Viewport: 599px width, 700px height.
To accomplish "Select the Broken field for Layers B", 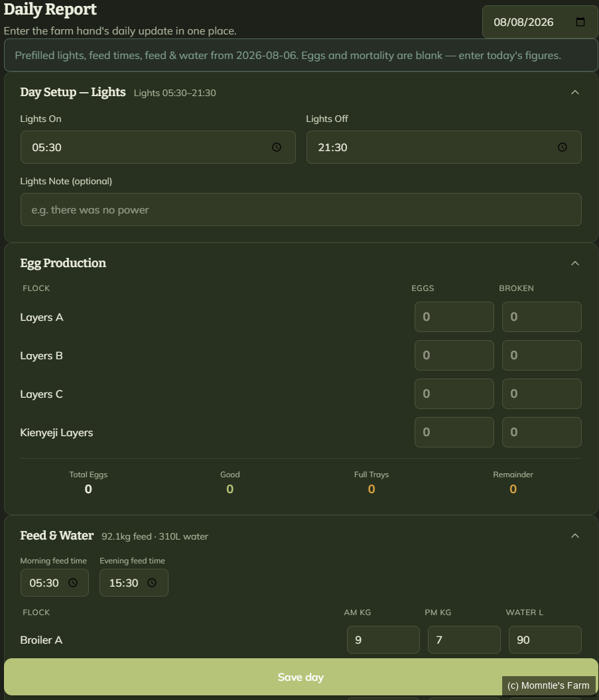I will pos(542,355).
